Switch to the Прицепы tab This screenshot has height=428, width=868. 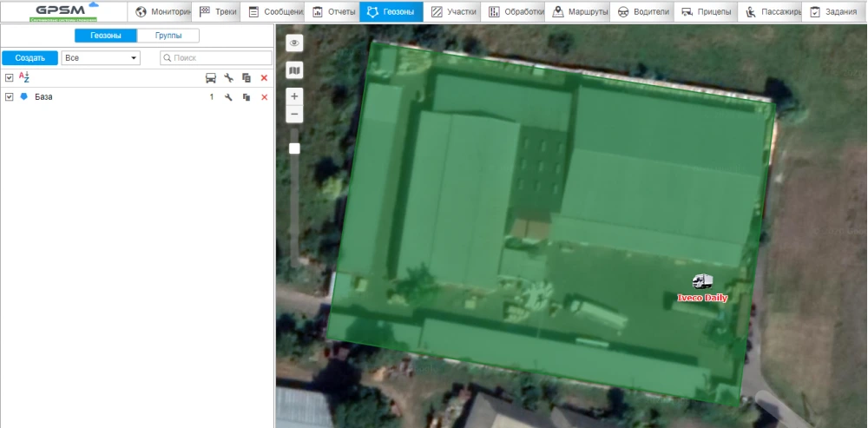point(706,11)
